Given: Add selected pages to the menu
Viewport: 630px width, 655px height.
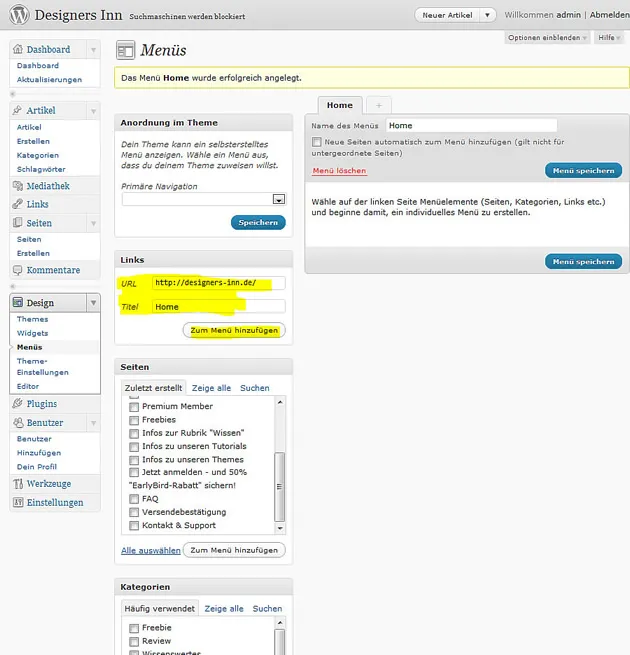Looking at the screenshot, I should [x=234, y=550].
